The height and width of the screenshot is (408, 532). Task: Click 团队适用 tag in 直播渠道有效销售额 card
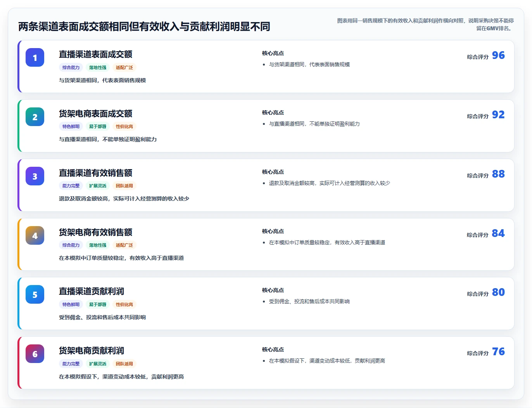click(124, 186)
